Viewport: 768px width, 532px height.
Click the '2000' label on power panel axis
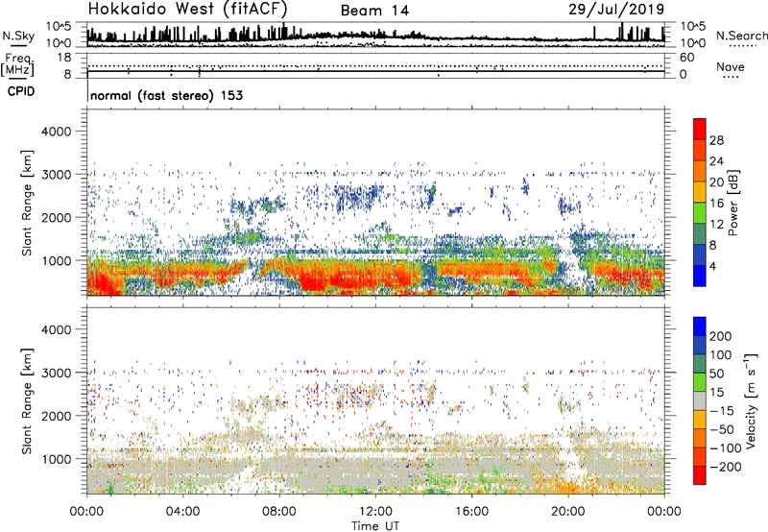[56, 217]
